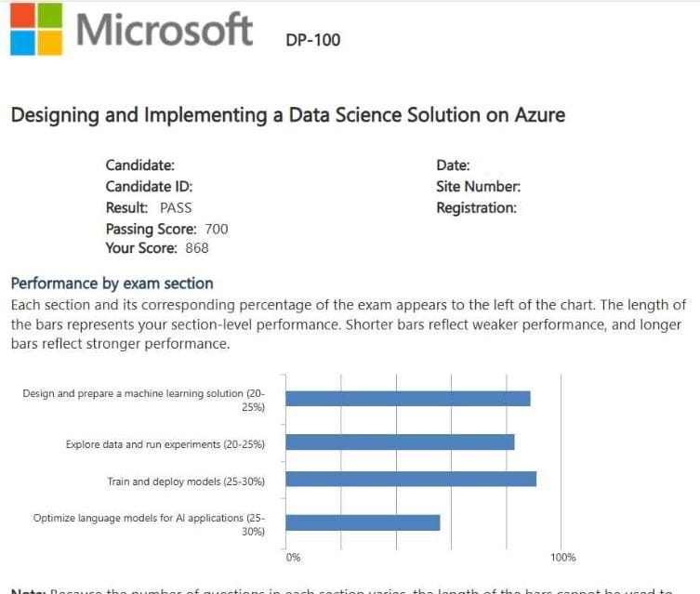Click the Your Score 868 value
Screen dimensions: 700x594
[196, 248]
